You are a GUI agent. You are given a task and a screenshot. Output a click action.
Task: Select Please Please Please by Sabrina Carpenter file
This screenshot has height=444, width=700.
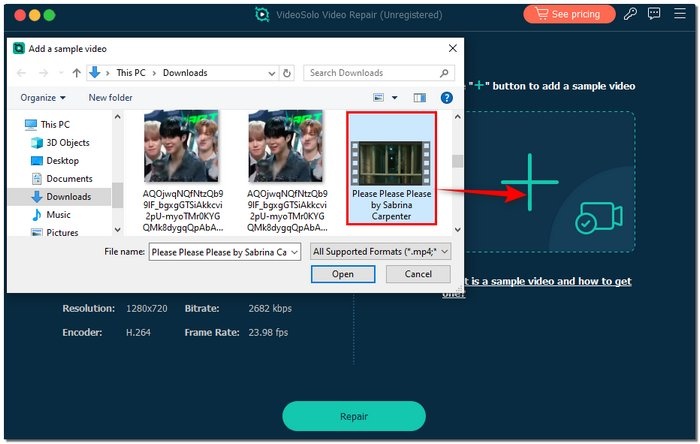coord(392,168)
